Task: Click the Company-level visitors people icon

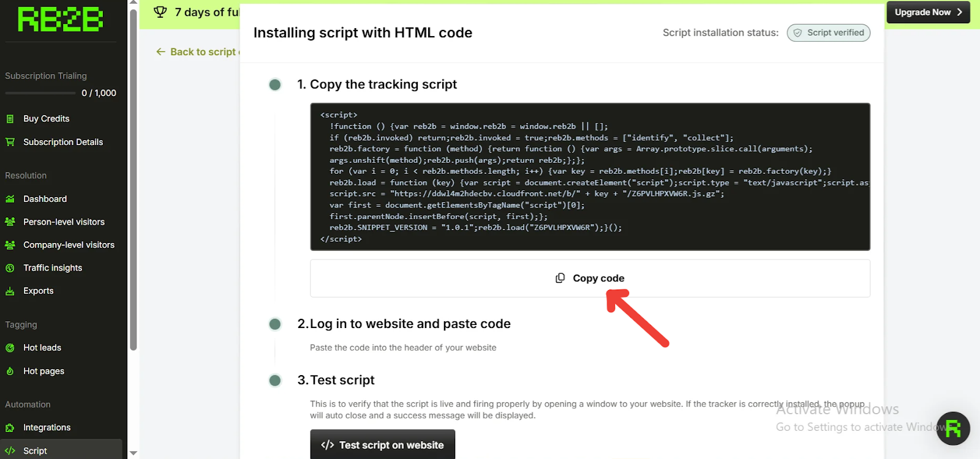Action: pyautogui.click(x=10, y=245)
